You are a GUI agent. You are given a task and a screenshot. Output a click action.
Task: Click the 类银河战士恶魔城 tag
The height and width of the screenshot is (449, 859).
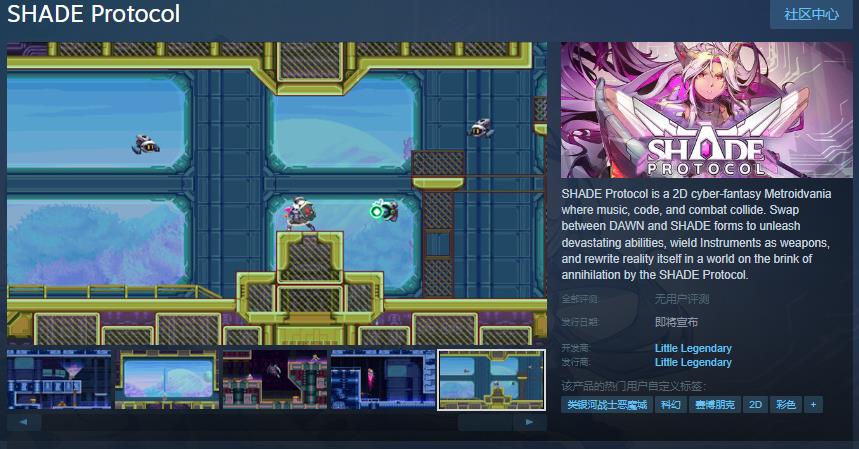607,405
